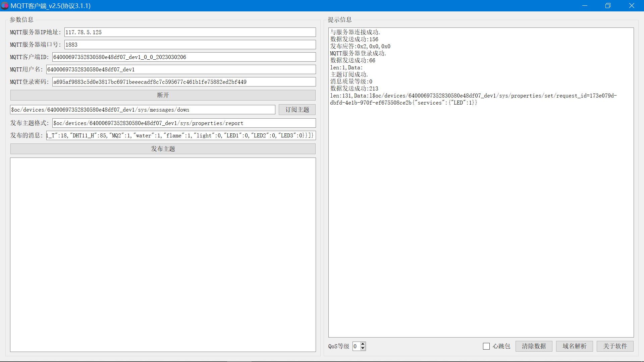The height and width of the screenshot is (362, 644).
Task: Click the subscribe topic path input field
Action: [x=143, y=110]
